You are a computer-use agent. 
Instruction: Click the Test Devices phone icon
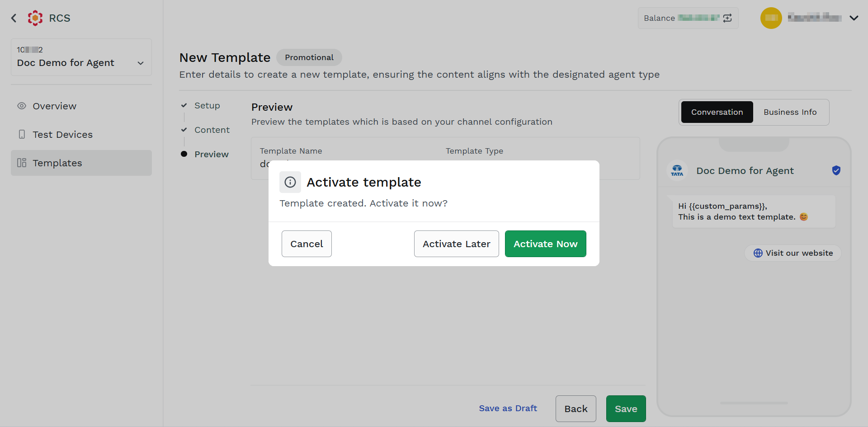[x=22, y=134]
